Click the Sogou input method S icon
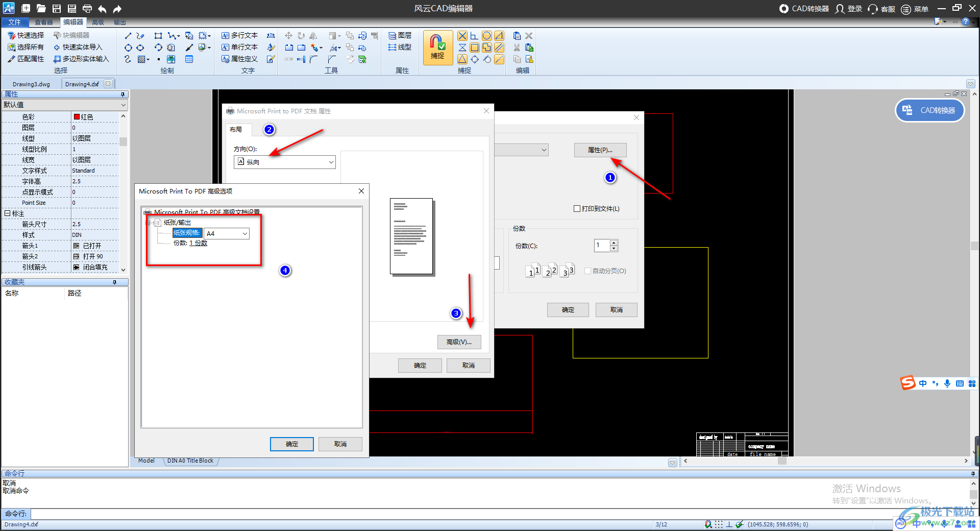 pos(908,382)
